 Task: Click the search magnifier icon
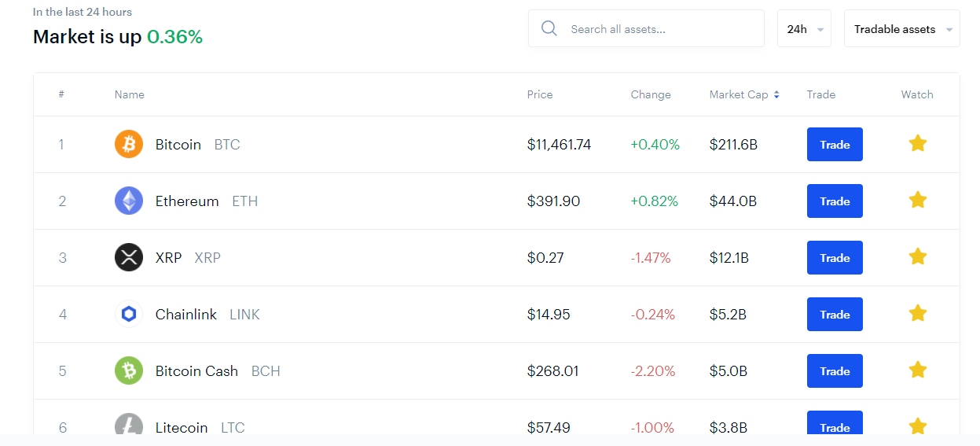pos(549,29)
